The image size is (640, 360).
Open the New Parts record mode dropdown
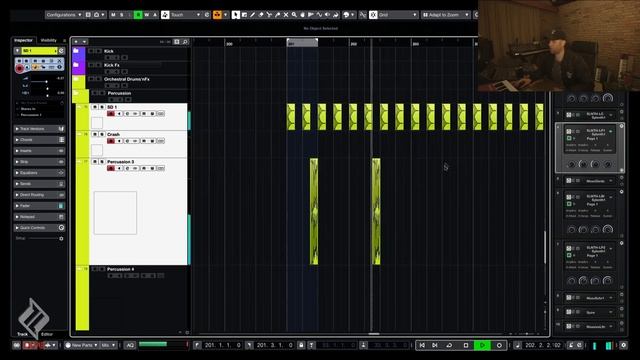tap(81, 345)
